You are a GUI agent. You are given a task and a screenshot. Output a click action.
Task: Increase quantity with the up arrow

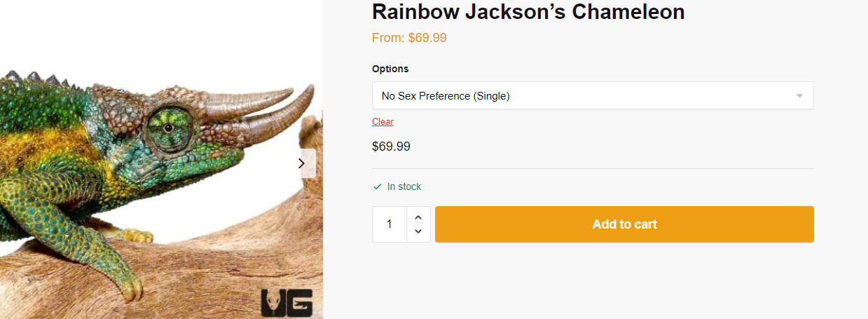pyautogui.click(x=418, y=217)
